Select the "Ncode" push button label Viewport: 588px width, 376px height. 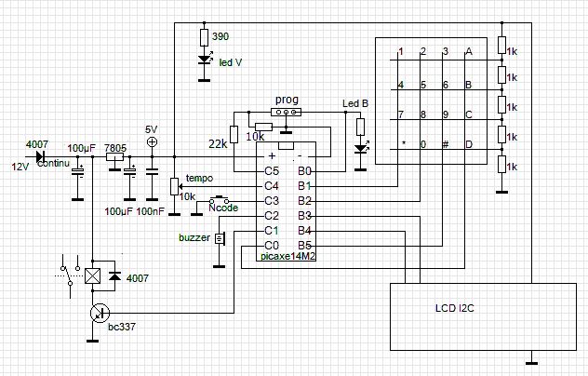[x=223, y=208]
